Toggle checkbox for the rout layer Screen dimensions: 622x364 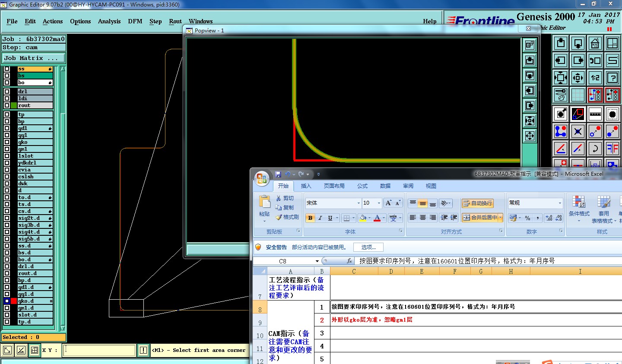[x=7, y=105]
